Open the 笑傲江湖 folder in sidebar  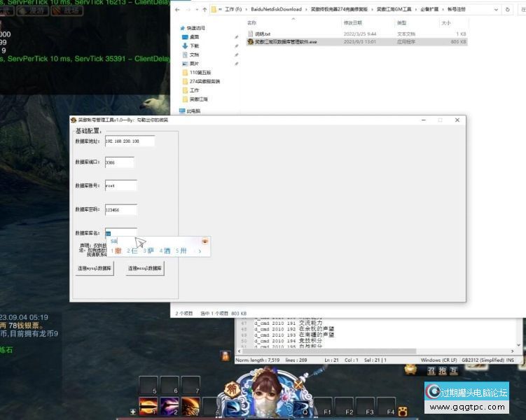pyautogui.click(x=199, y=99)
